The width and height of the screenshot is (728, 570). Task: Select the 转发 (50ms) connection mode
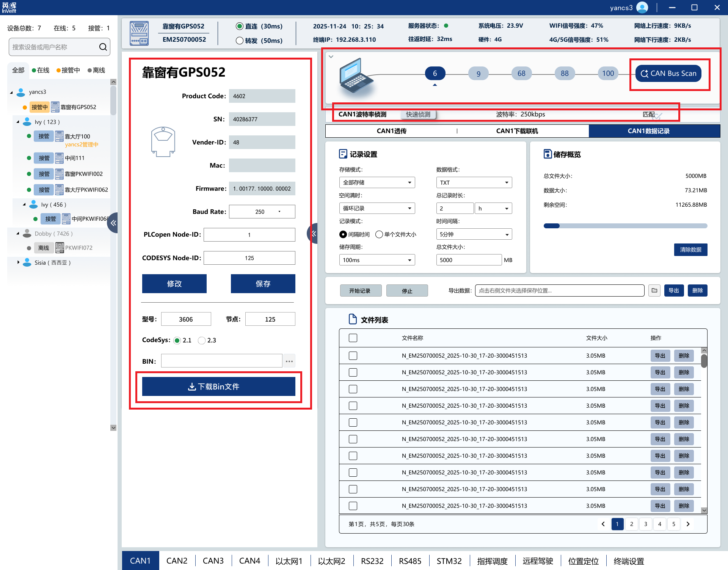[x=240, y=41]
